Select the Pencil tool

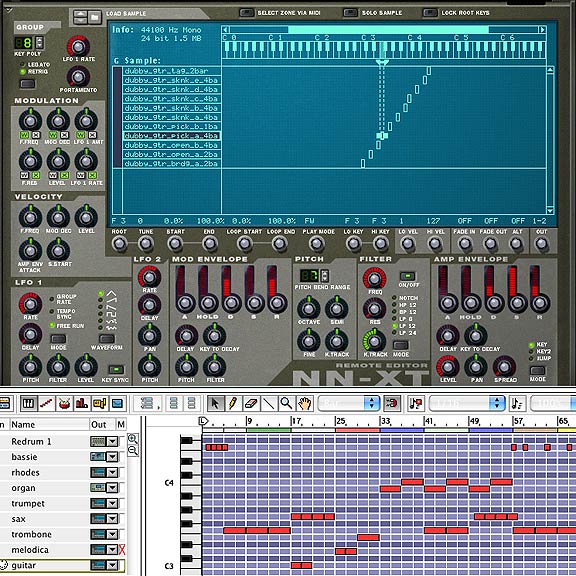point(233,404)
